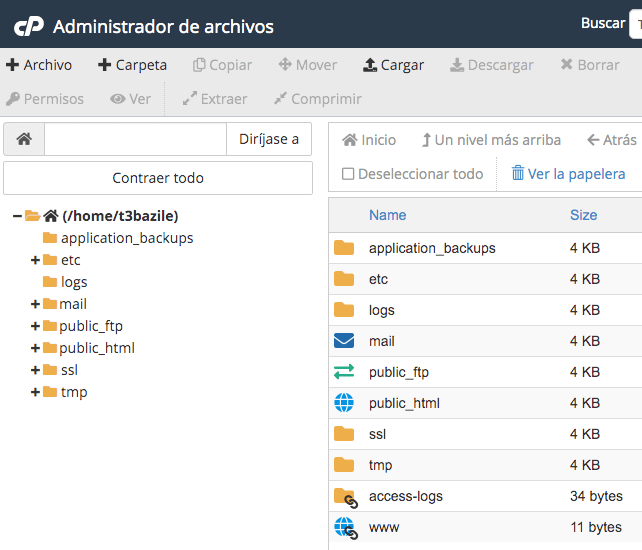Open Ver la papelera link

coord(568,174)
